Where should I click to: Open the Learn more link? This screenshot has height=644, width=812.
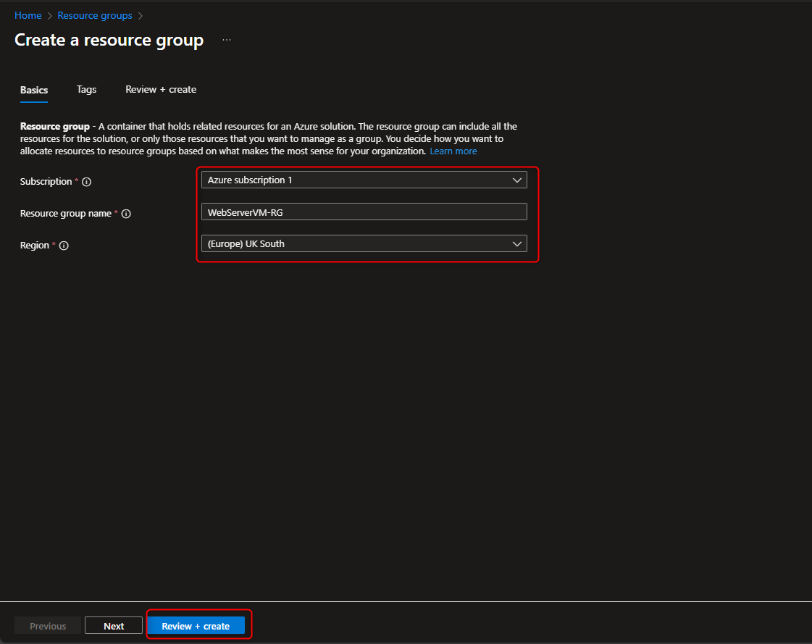click(453, 151)
